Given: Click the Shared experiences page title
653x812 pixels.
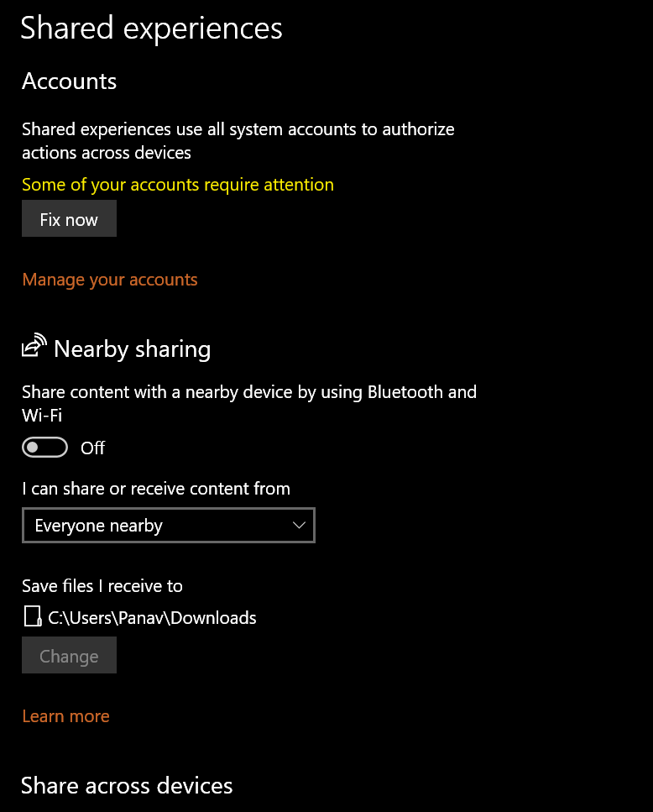Looking at the screenshot, I should (151, 28).
